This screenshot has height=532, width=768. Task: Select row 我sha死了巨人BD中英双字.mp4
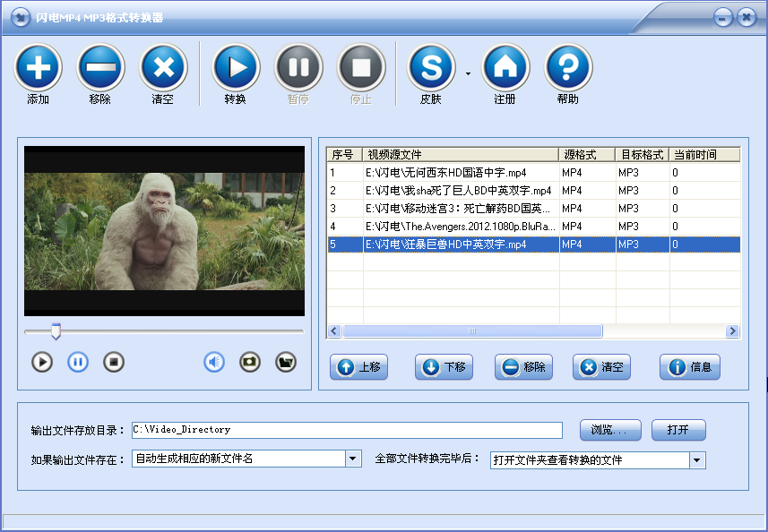click(x=533, y=191)
